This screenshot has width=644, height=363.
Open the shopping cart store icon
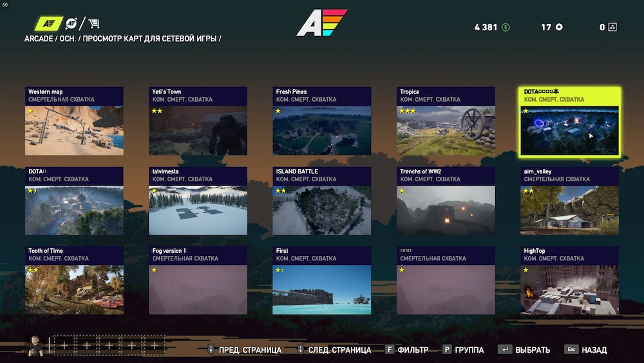[x=94, y=23]
